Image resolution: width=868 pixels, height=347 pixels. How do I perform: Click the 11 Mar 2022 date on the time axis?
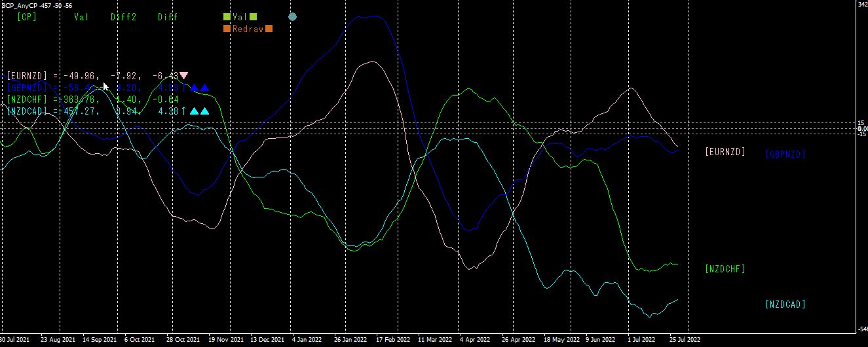tap(435, 340)
